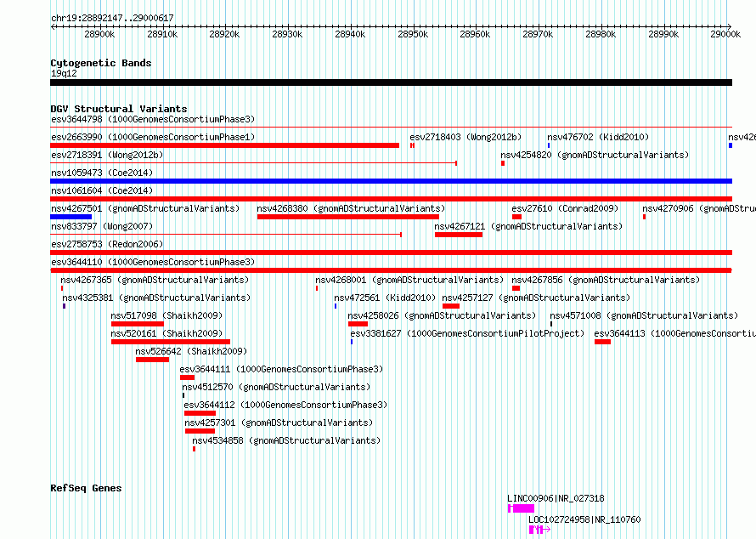Click esv3644110 1000Genomes Phase3 label

[153, 262]
